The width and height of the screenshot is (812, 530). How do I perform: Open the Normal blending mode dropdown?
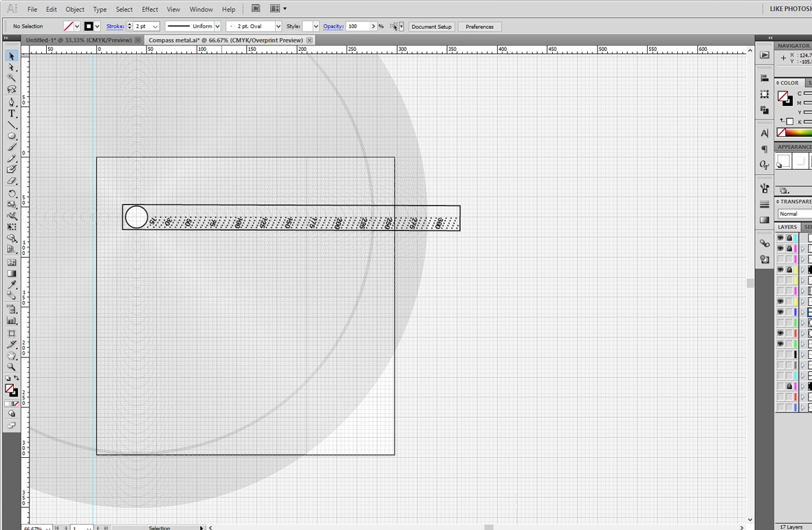click(x=795, y=214)
